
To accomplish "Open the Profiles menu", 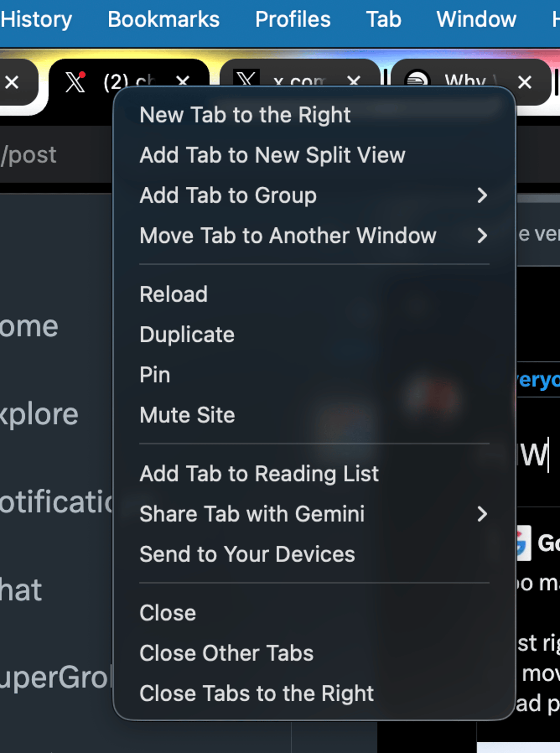I will click(x=293, y=20).
